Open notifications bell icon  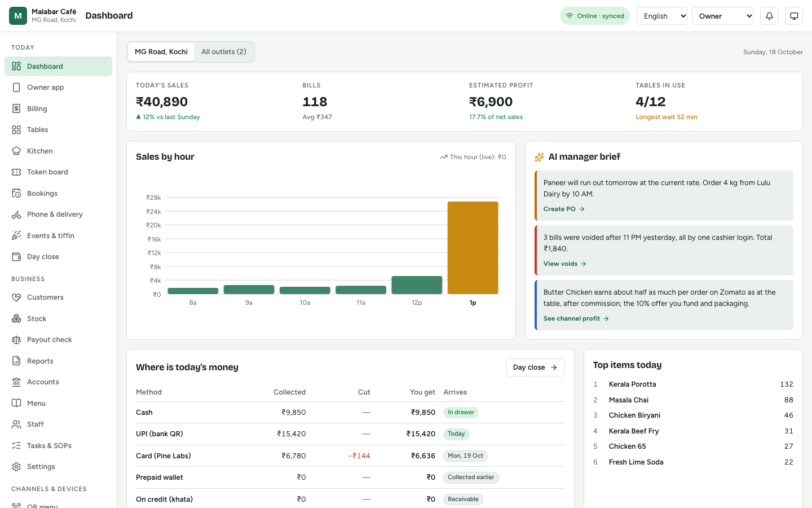769,16
